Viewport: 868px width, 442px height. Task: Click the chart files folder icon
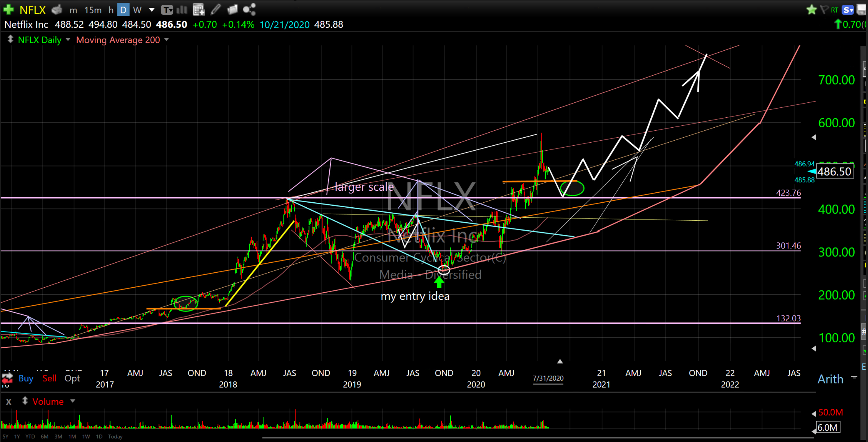click(x=233, y=9)
